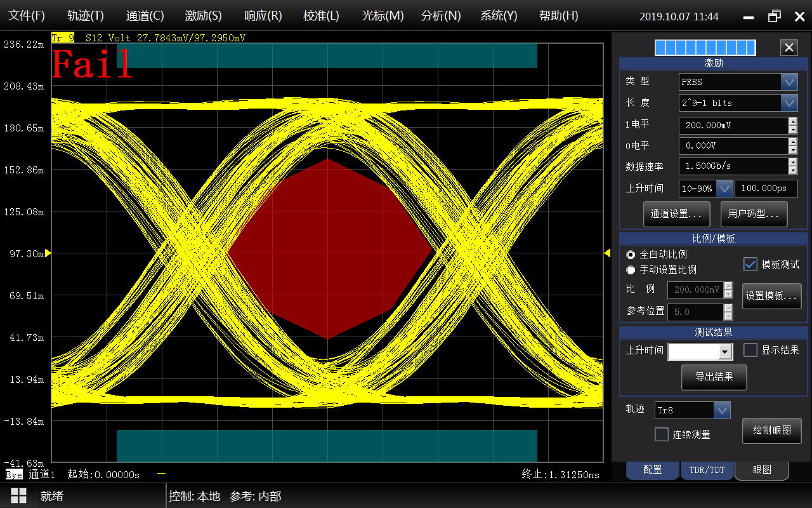Switch to the TDR/TDT tab
The image size is (812, 508).
tap(707, 470)
